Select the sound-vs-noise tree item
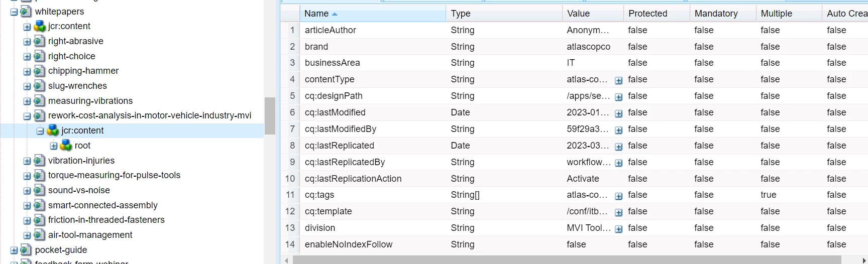The image size is (868, 264). [x=79, y=190]
